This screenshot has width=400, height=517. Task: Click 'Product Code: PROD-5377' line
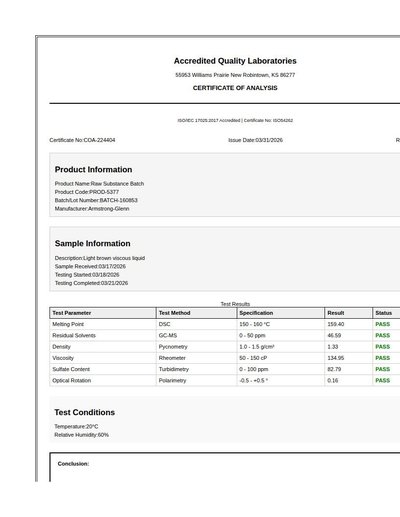[x=87, y=192]
